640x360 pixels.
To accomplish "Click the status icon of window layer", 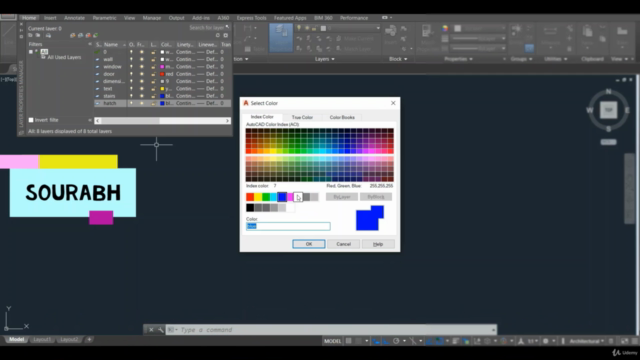I will point(98,67).
